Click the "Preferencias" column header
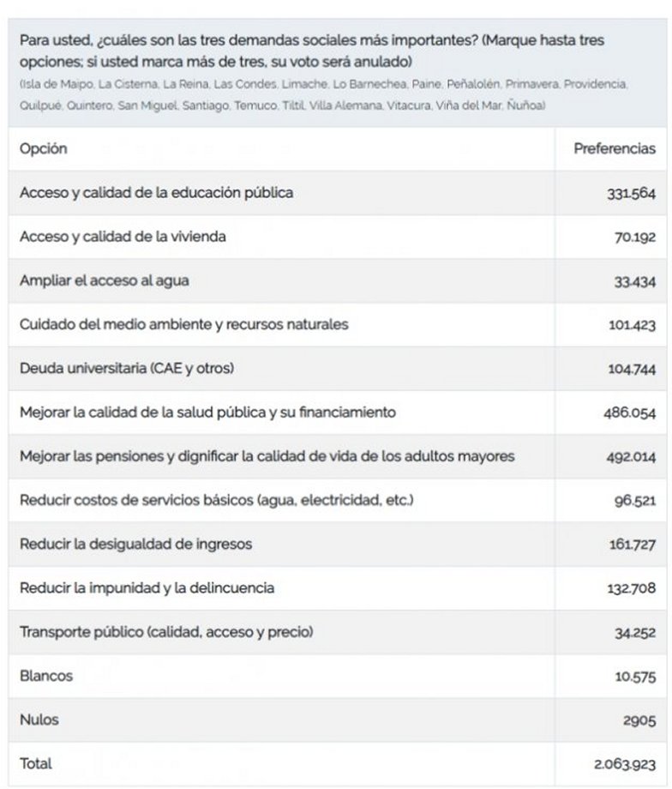Screen dimensions: 672x789 coord(614,149)
